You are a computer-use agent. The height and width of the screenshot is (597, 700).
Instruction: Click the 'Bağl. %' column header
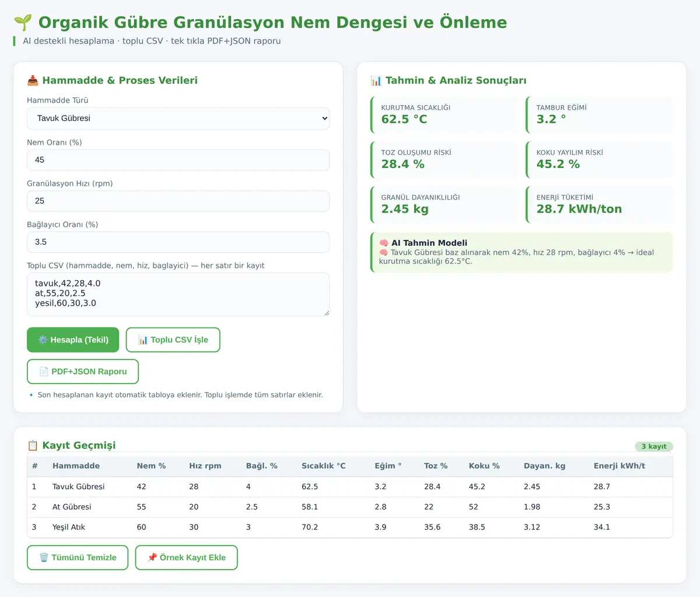tap(262, 466)
